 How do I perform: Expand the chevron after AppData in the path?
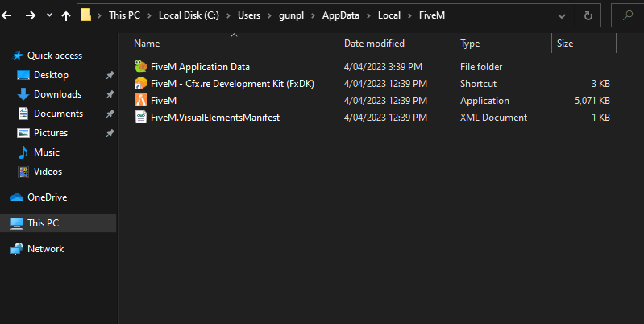point(368,15)
